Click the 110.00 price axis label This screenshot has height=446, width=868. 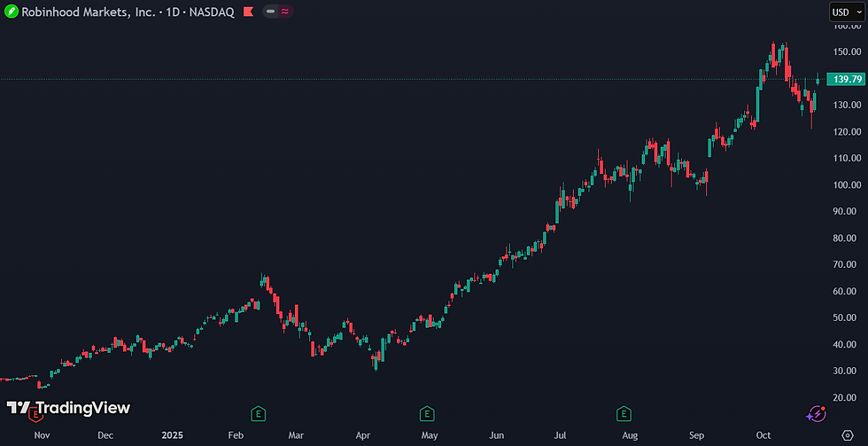click(848, 158)
